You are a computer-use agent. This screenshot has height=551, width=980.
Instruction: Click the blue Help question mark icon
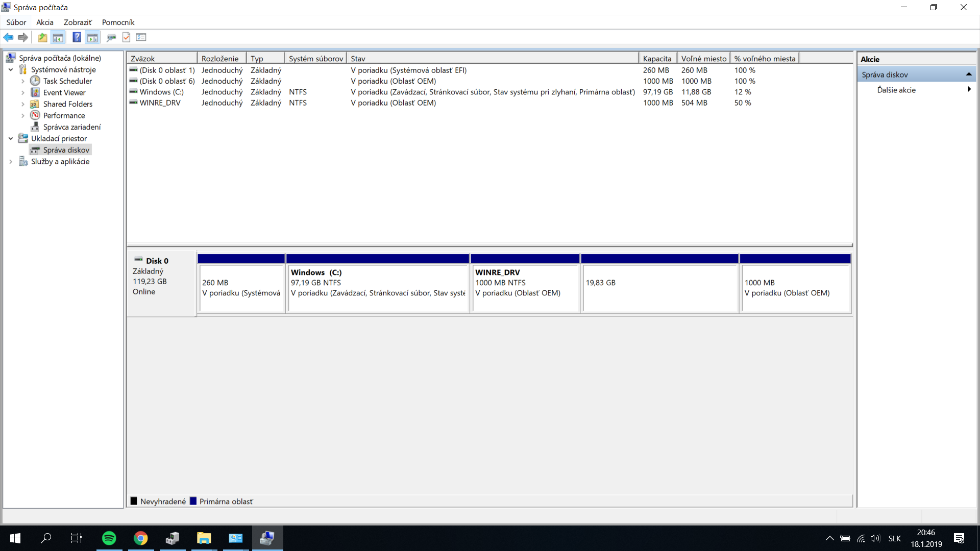pos(77,37)
